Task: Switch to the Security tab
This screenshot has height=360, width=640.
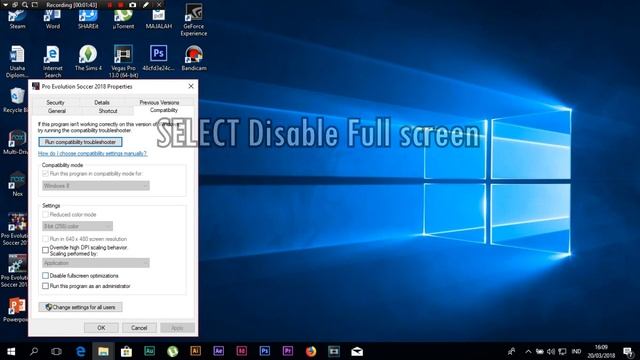Action: [x=56, y=102]
